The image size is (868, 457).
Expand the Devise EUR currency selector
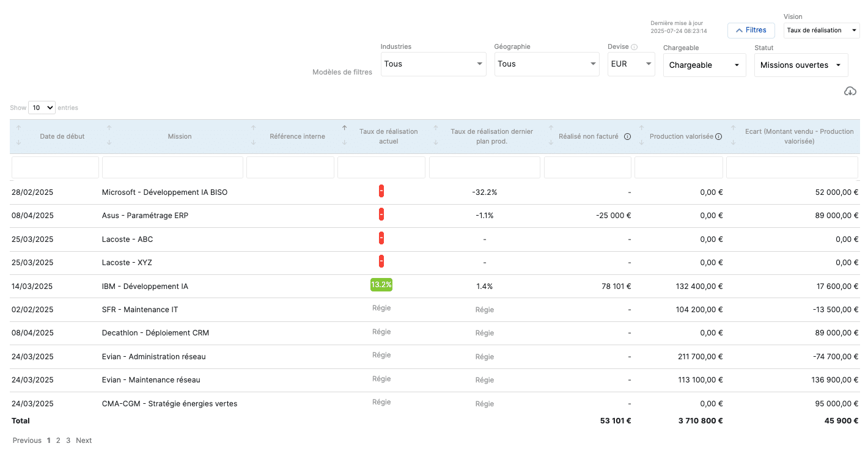631,64
